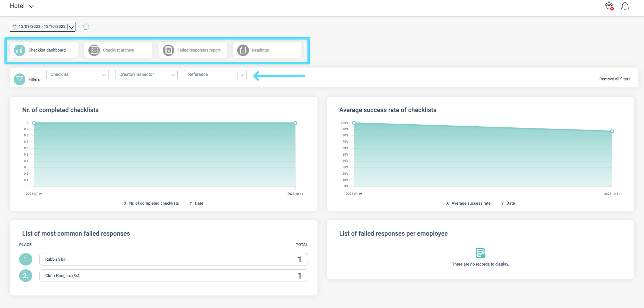Click the Readings clipboard icon
Viewport: 644px width, 308px height.
(x=243, y=50)
